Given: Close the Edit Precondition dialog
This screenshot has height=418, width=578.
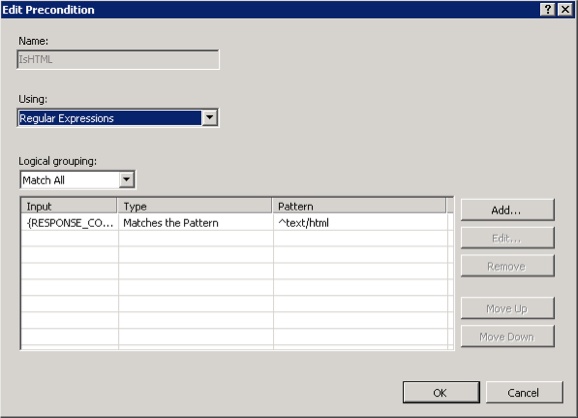Looking at the screenshot, I should tap(565, 9).
